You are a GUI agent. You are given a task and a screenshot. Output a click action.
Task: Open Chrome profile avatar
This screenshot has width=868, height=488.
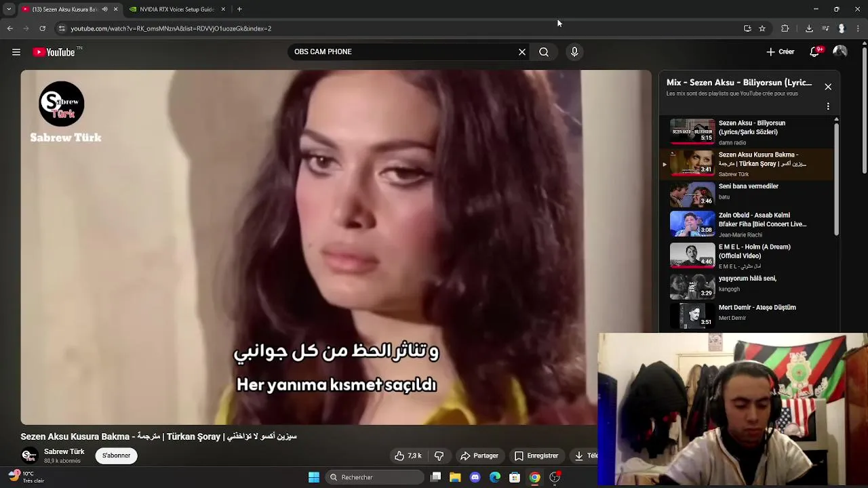[842, 28]
